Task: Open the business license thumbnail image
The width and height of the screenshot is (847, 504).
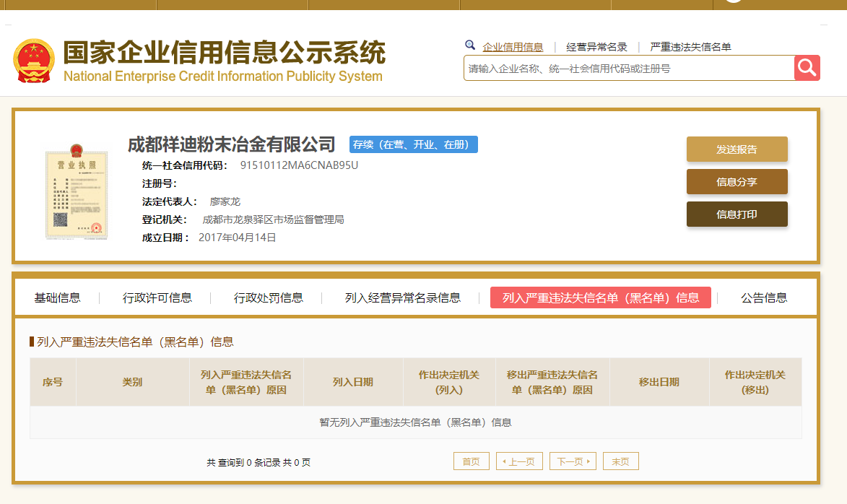Action: coord(76,192)
